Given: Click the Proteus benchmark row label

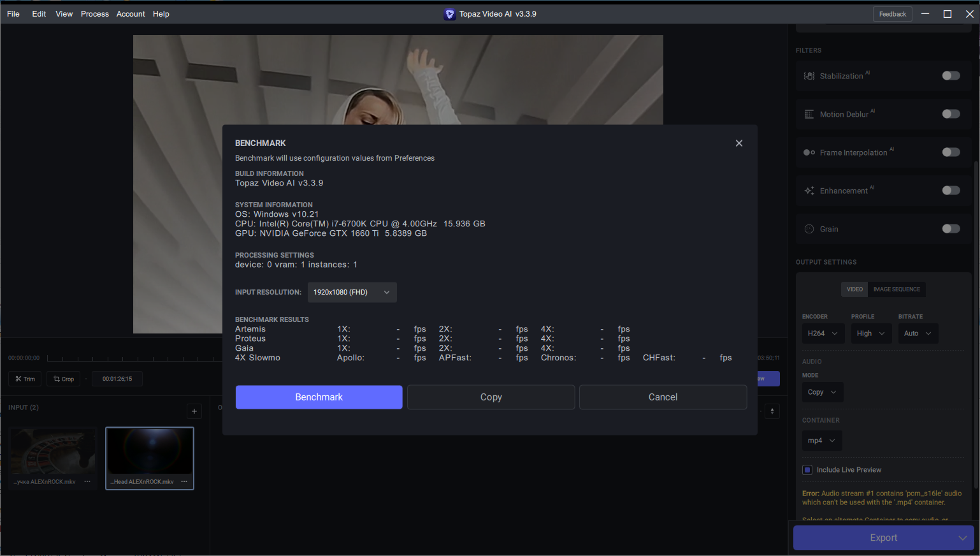Looking at the screenshot, I should [x=250, y=339].
